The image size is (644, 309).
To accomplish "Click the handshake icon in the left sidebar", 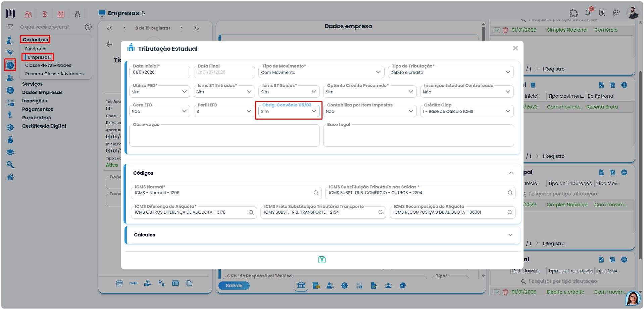I will (10, 52).
